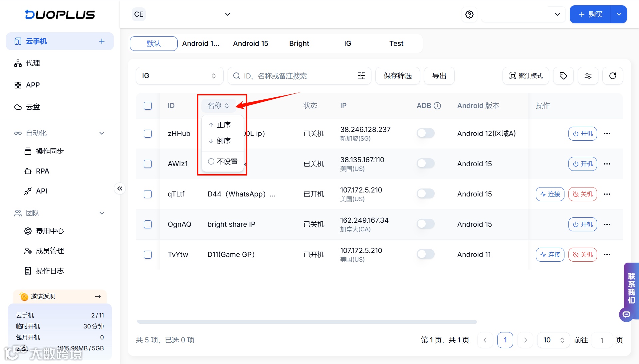The height and width of the screenshot is (364, 639).
Task: Click the refresh list icon
Action: point(612,76)
